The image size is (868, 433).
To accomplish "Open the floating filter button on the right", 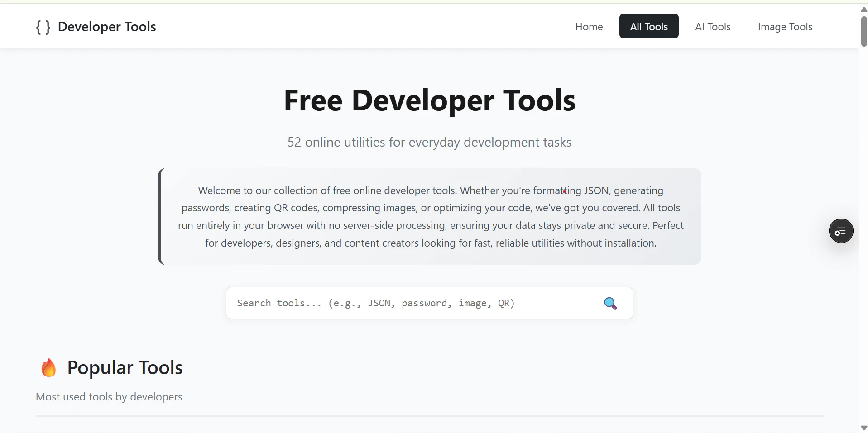I will [x=840, y=231].
